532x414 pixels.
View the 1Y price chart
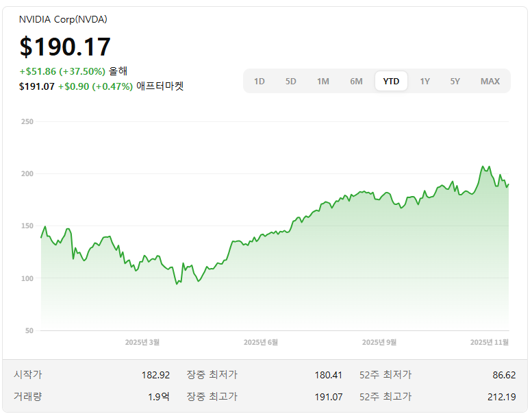pos(425,81)
